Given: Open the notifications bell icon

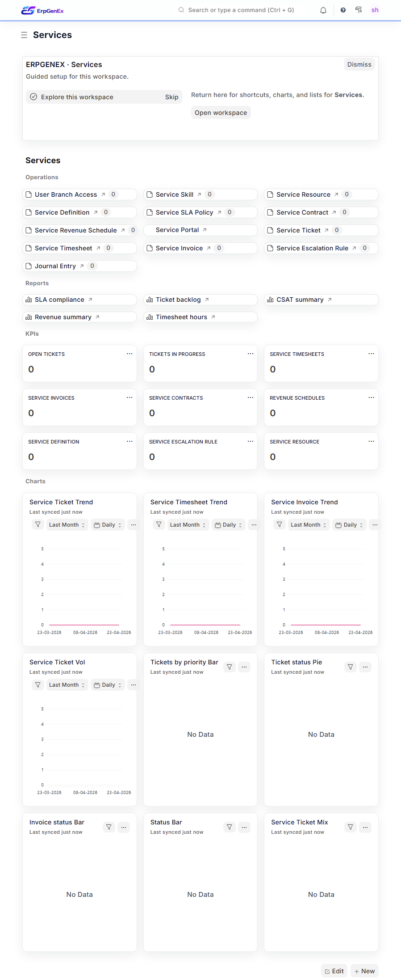Looking at the screenshot, I should (x=323, y=10).
